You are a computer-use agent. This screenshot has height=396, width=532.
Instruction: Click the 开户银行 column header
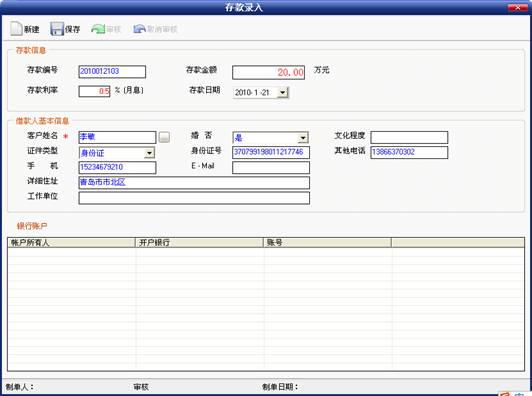(x=200, y=243)
